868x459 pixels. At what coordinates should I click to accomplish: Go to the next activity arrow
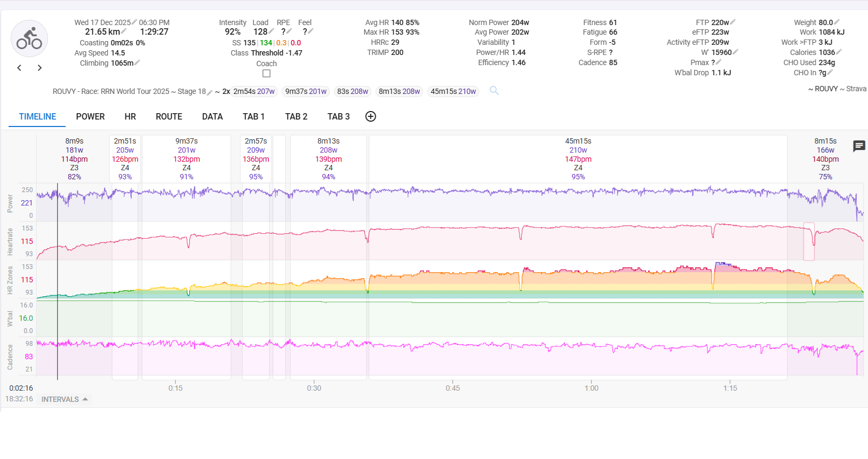(39, 68)
